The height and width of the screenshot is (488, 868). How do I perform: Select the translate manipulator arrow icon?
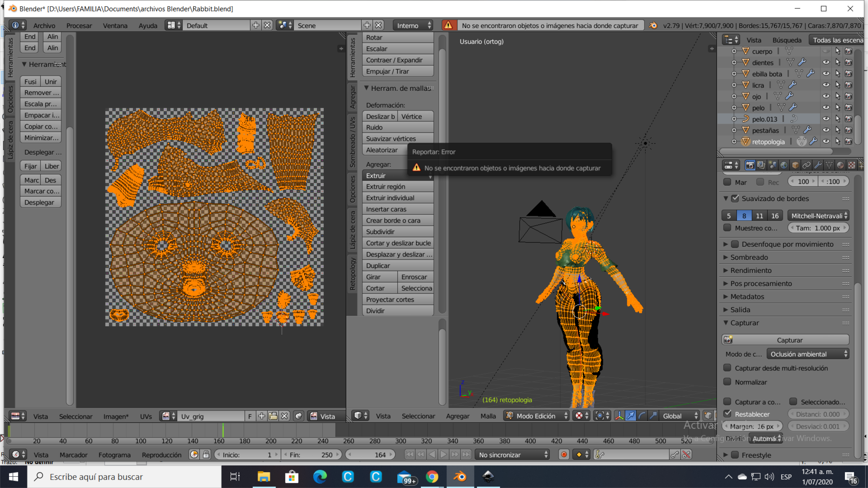630,416
